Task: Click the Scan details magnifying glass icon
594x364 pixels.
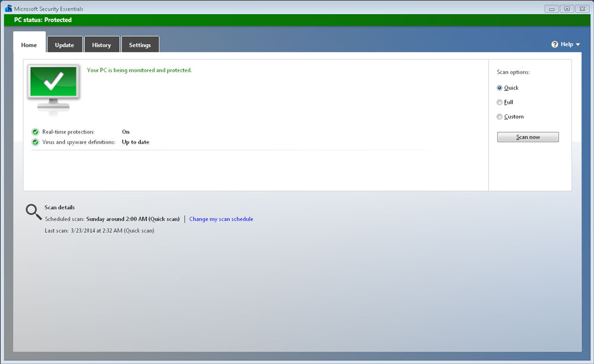Action: point(33,212)
